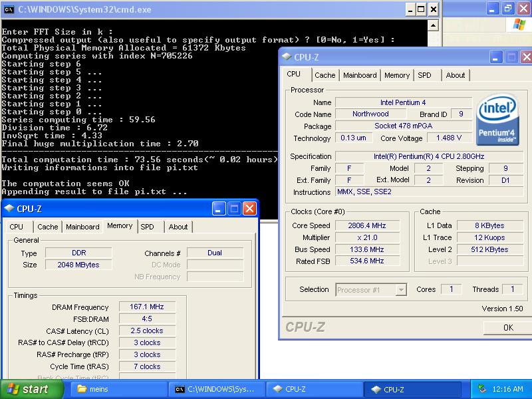Image resolution: width=532 pixels, height=399 pixels.
Task: Click the Channels # value Dual
Action: tap(215, 253)
